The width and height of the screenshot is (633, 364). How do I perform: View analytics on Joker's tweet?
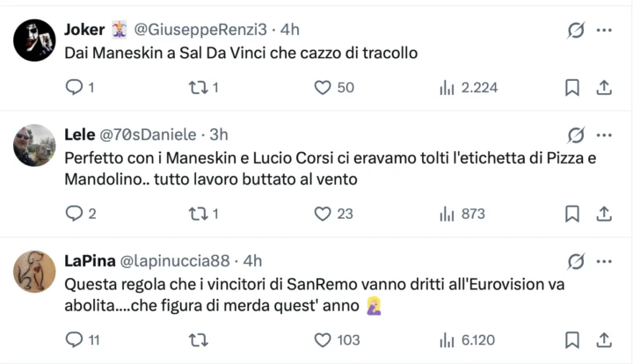pyautogui.click(x=447, y=87)
